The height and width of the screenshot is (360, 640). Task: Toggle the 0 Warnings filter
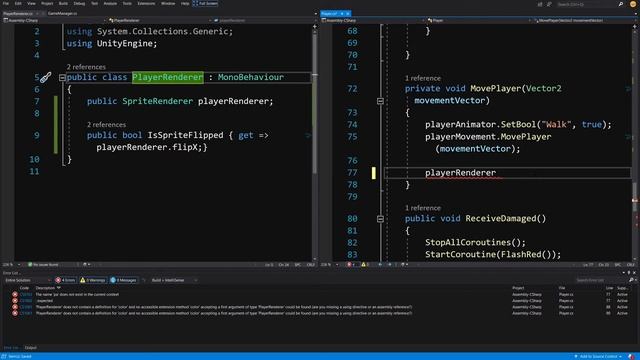point(93,280)
